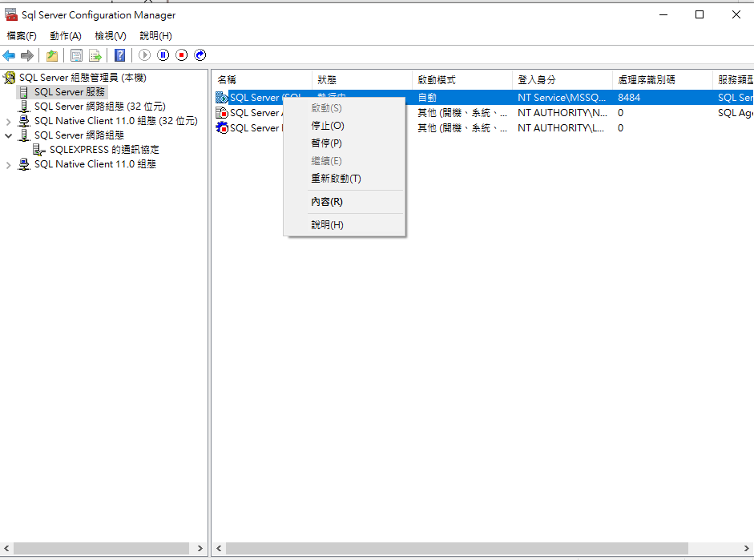Pause the service using the toolbar icon
This screenshot has width=754, height=560.
pos(163,55)
